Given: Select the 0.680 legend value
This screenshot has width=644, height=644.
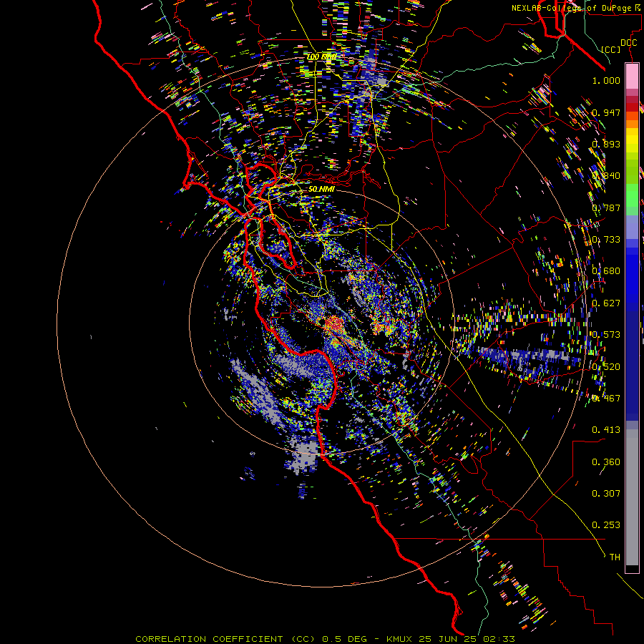Looking at the screenshot, I should [x=606, y=271].
